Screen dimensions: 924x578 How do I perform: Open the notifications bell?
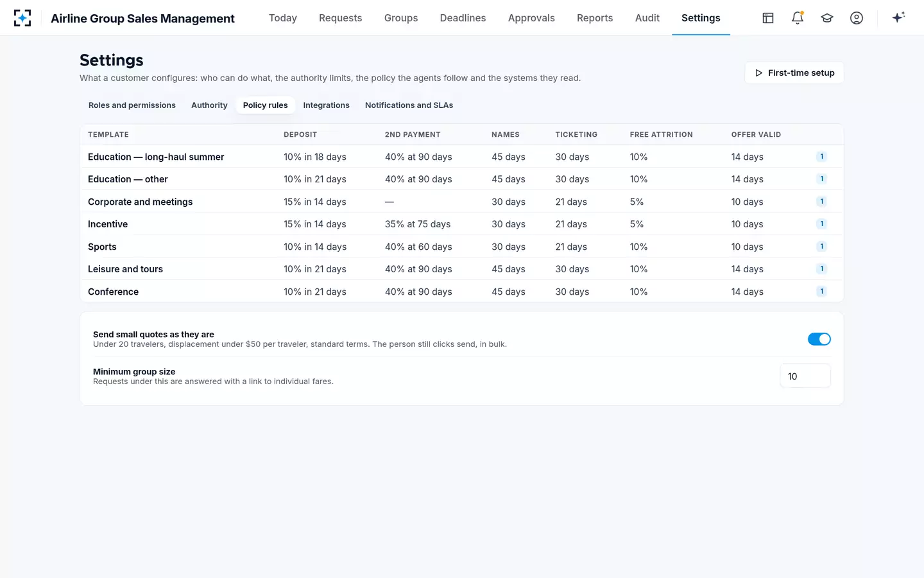tap(798, 18)
